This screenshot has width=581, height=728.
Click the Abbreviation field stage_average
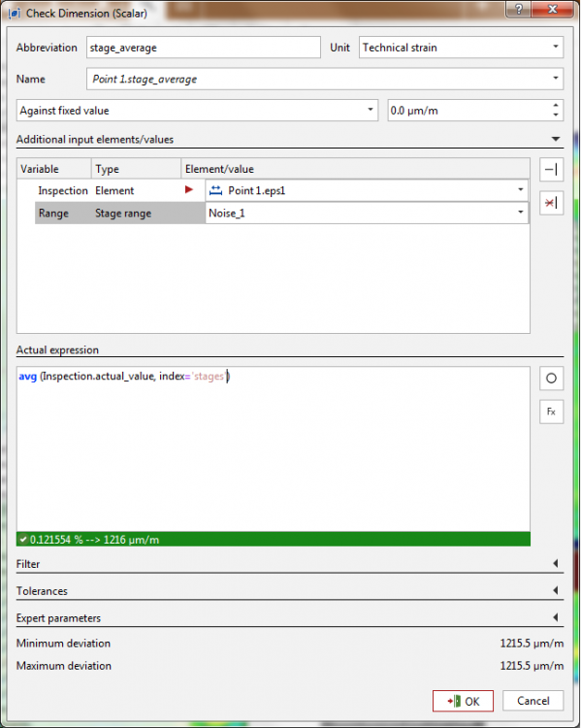coord(204,48)
